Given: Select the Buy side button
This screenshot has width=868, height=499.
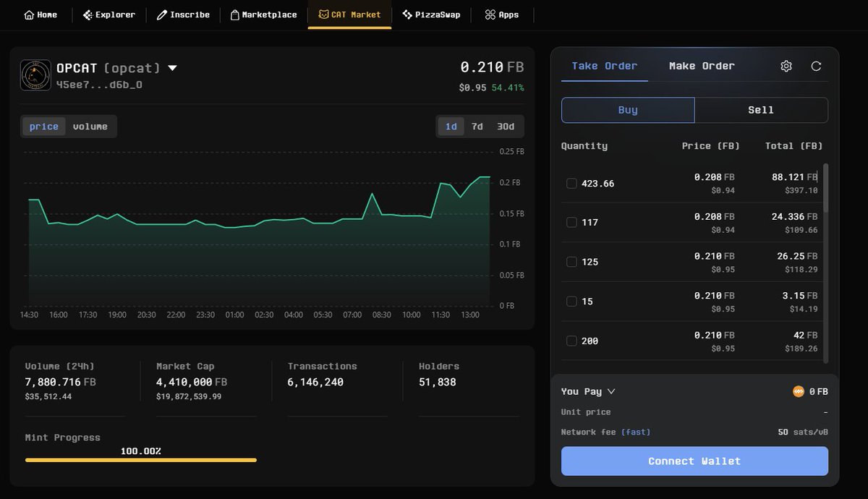Looking at the screenshot, I should coord(628,110).
